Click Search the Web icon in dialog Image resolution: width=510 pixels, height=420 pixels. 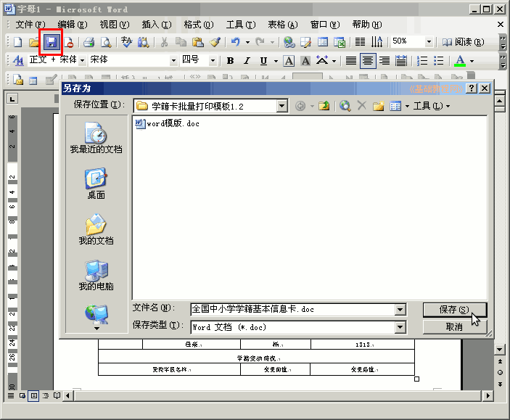click(345, 106)
